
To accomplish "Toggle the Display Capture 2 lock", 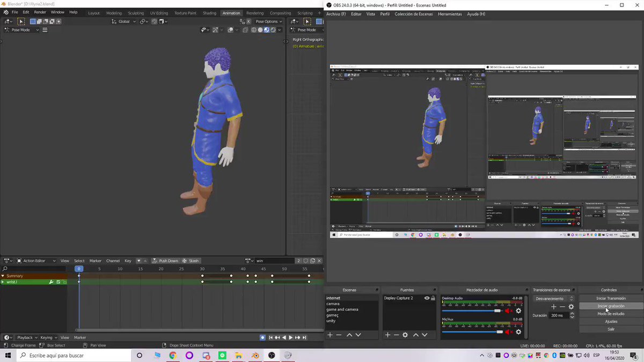I will coord(433,298).
